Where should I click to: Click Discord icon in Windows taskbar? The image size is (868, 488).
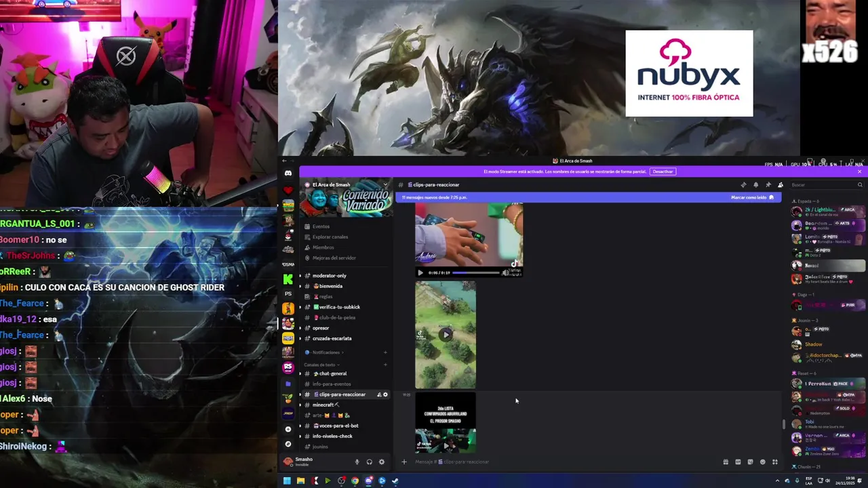(x=368, y=481)
